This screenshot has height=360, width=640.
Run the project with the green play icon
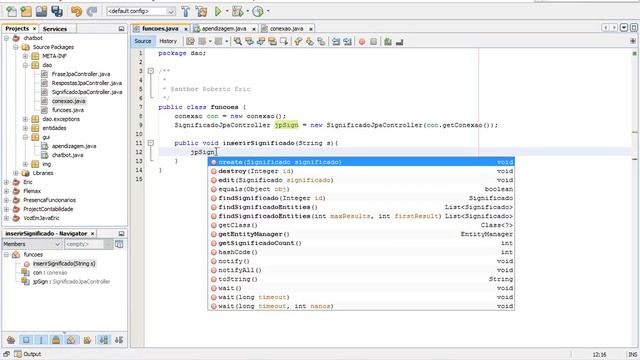[218, 11]
